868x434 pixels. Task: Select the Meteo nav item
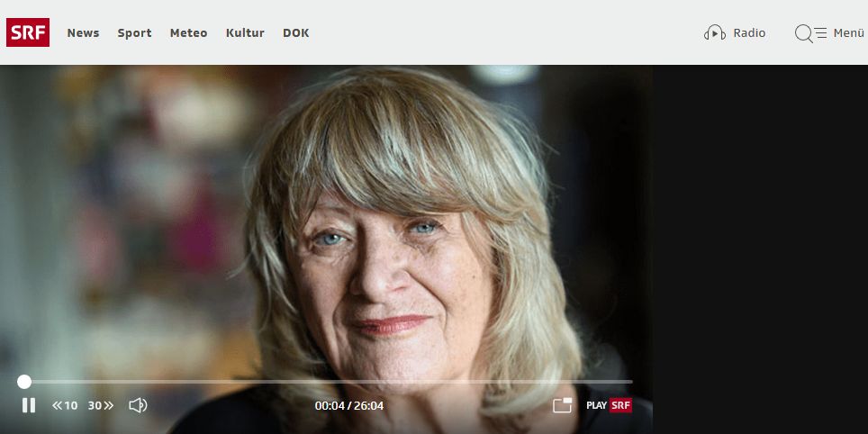[x=189, y=33]
